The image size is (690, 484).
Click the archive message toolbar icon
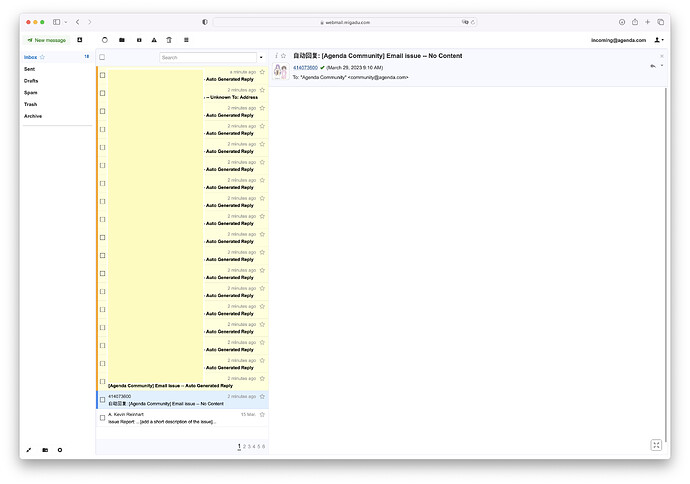point(139,40)
